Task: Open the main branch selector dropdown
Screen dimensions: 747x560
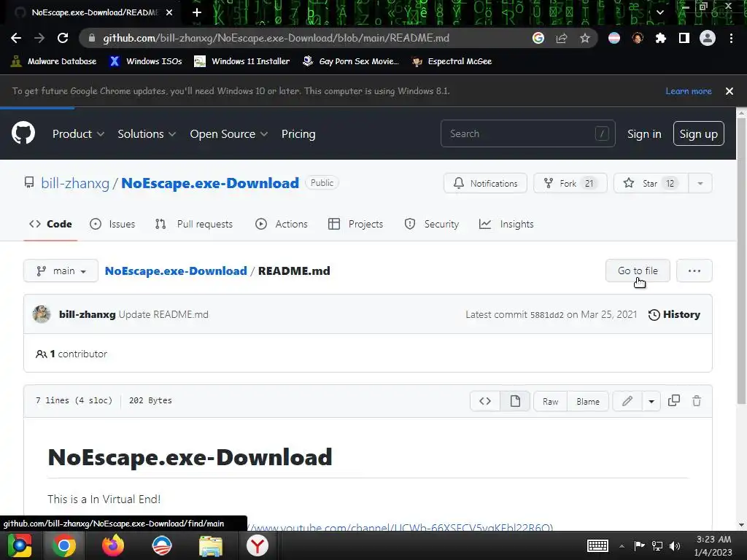Action: click(x=61, y=271)
